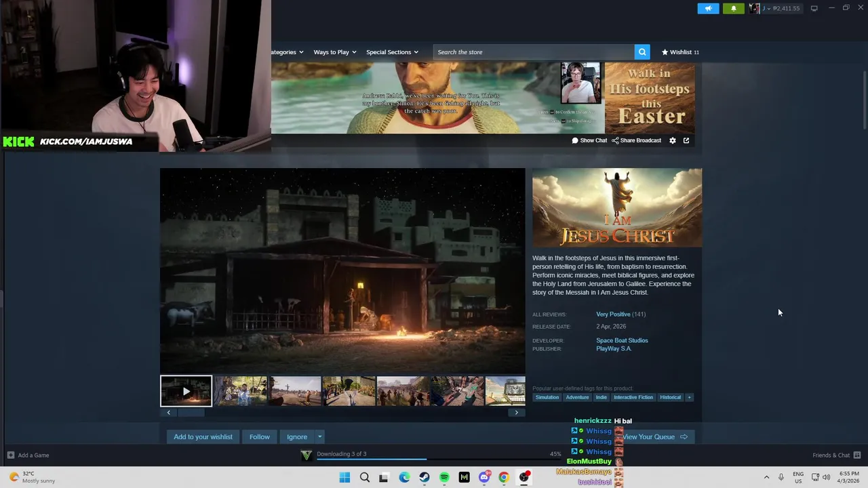The width and height of the screenshot is (868, 488).
Task: Open Friends & Chat
Action: click(x=836, y=455)
